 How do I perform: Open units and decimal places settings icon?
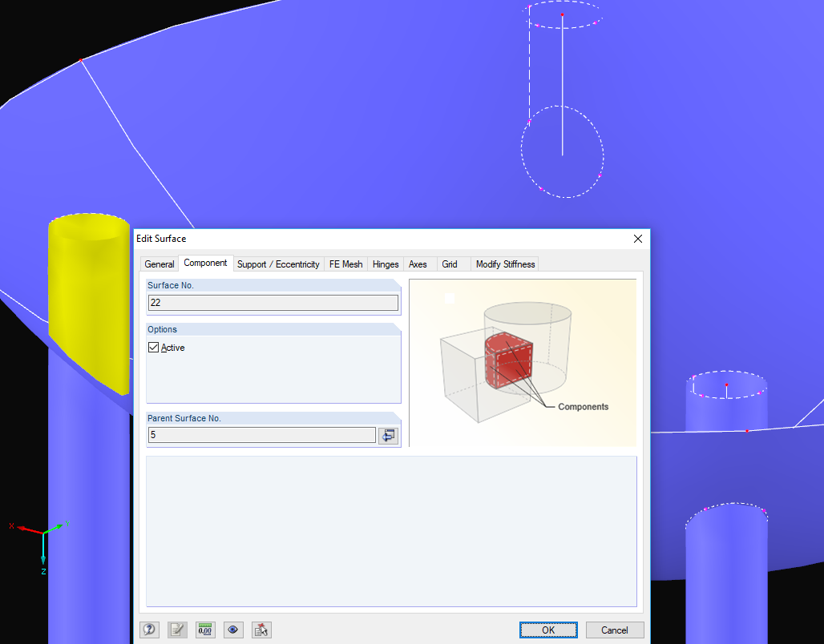(205, 630)
